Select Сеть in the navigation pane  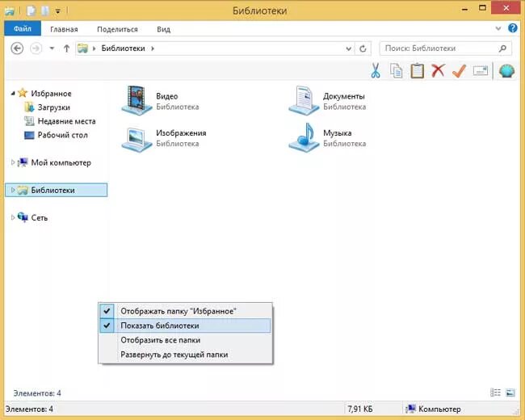pos(40,218)
